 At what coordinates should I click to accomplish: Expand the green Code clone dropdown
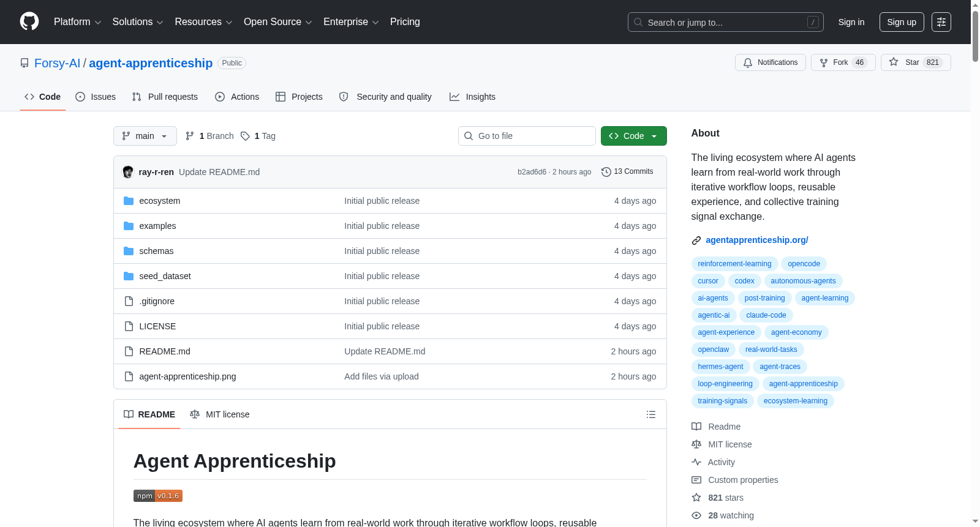tap(634, 136)
